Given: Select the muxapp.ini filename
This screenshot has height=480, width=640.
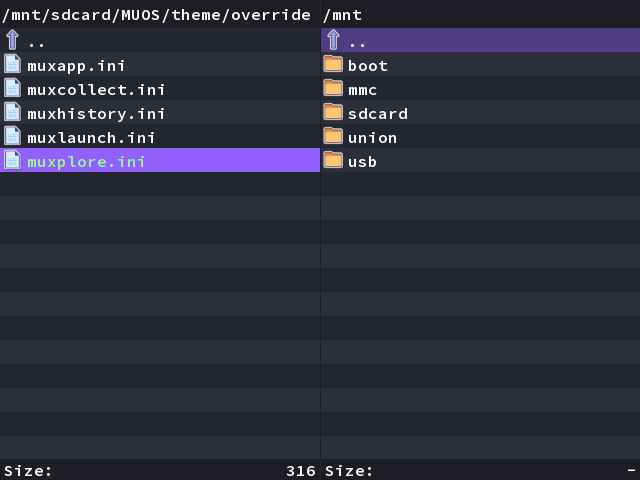Looking at the screenshot, I should pos(76,66).
